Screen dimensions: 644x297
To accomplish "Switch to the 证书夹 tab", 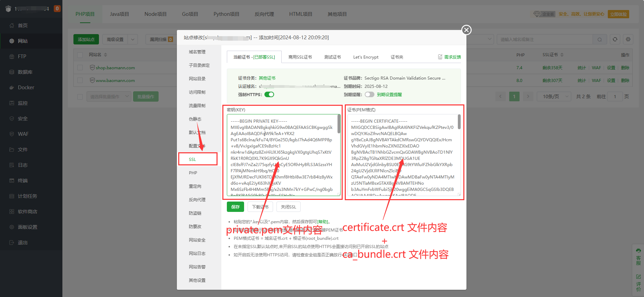I will click(x=397, y=57).
